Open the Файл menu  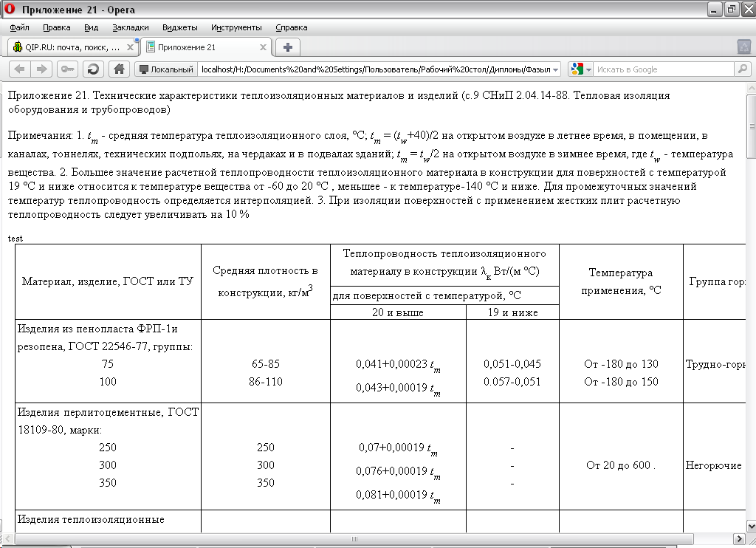click(x=19, y=27)
